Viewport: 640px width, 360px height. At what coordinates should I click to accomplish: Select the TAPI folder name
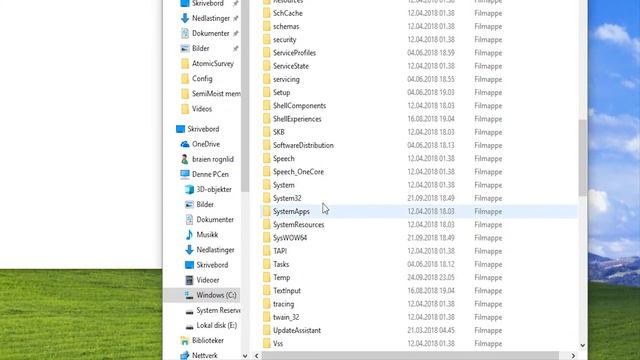tap(280, 251)
